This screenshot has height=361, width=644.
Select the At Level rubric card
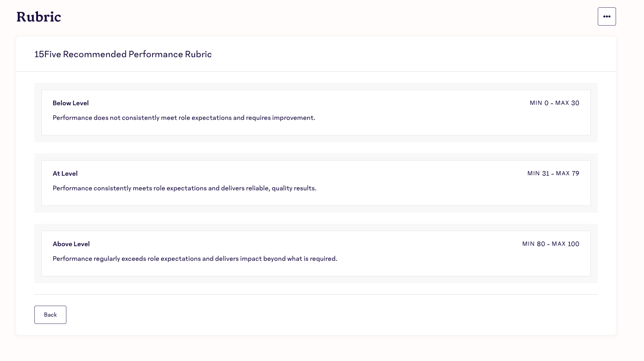(316, 183)
